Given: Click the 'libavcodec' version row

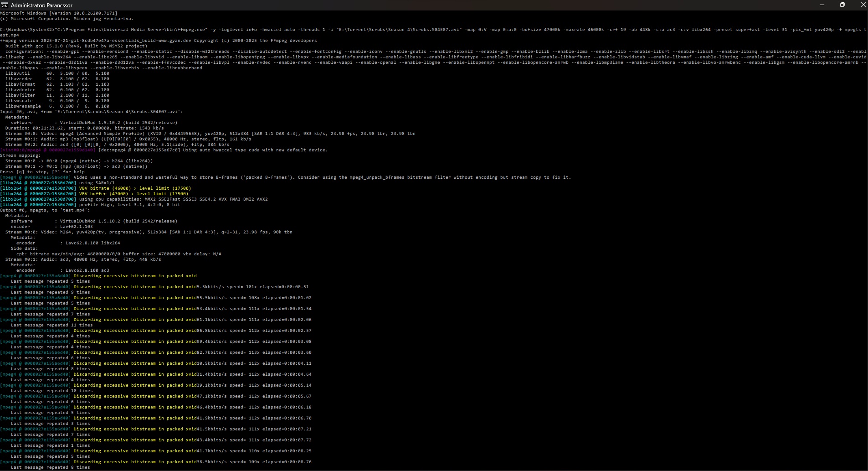Looking at the screenshot, I should [x=57, y=79].
